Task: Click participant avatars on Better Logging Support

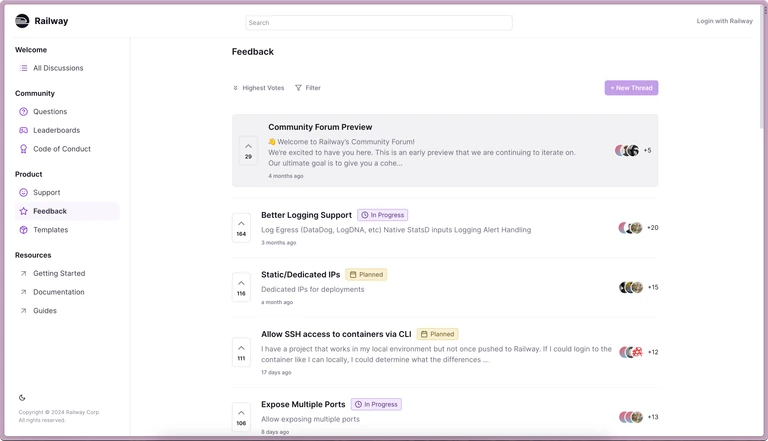Action: (630, 228)
